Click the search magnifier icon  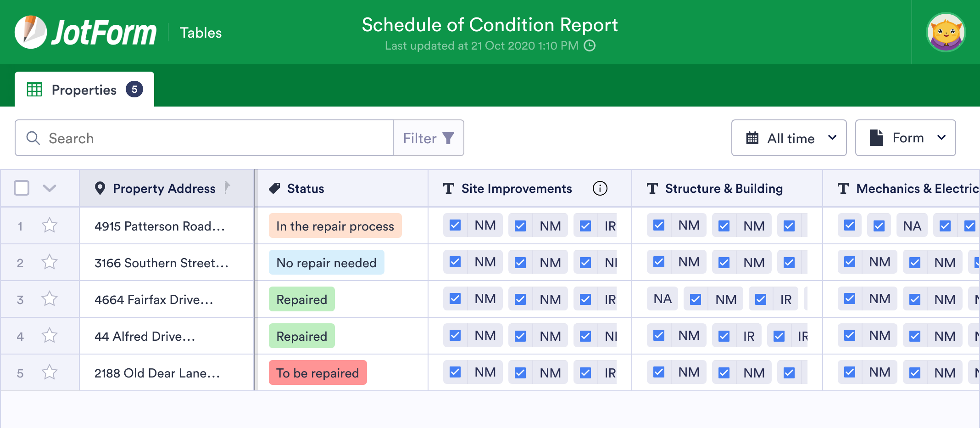pyautogui.click(x=33, y=138)
